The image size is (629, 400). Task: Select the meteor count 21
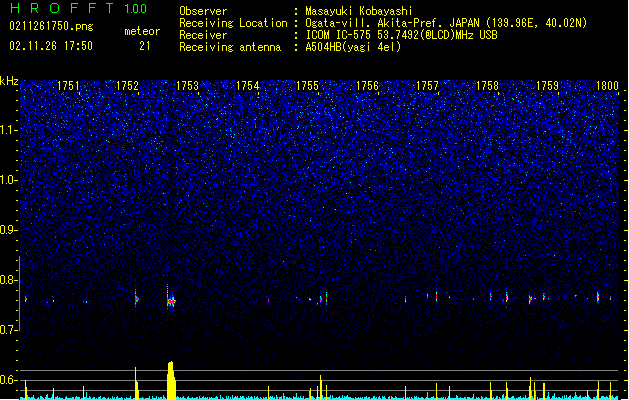click(145, 46)
